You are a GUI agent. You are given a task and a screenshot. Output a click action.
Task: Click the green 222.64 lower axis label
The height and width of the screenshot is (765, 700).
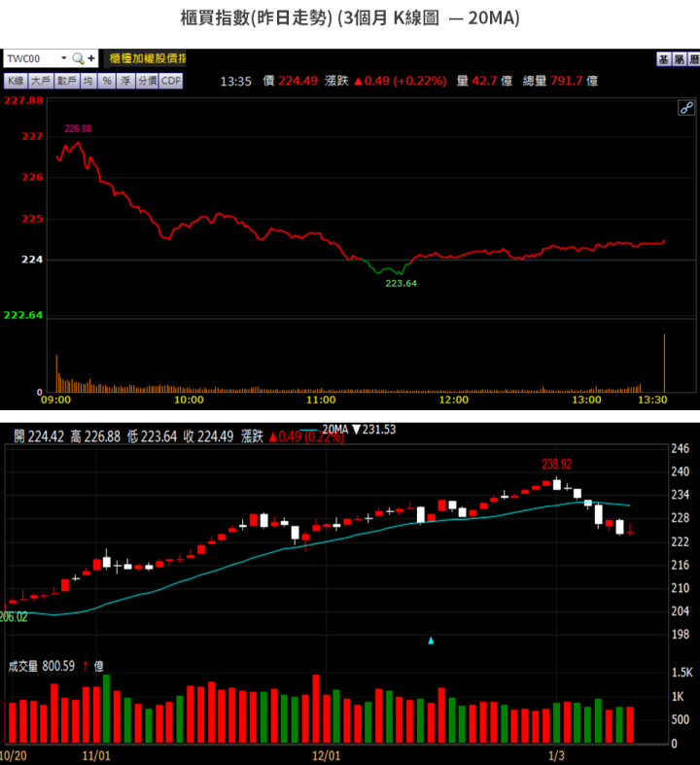tap(23, 315)
